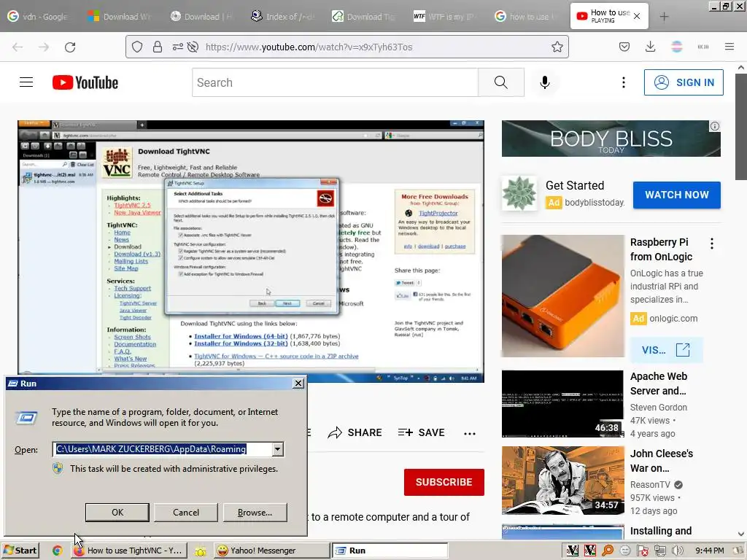Open site security padlock info
This screenshot has height=560, width=747.
click(158, 47)
